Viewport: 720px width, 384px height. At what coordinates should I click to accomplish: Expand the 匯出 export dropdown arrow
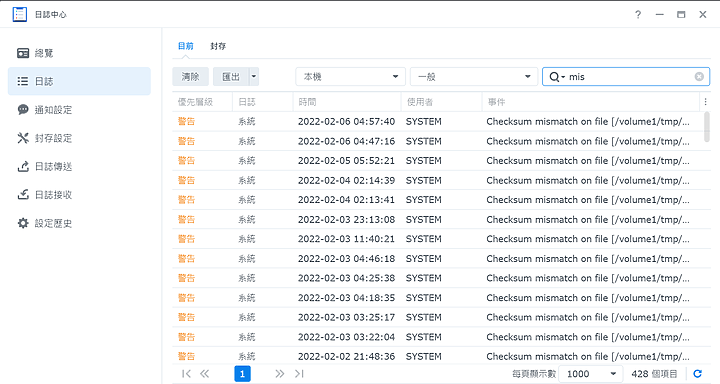point(254,77)
